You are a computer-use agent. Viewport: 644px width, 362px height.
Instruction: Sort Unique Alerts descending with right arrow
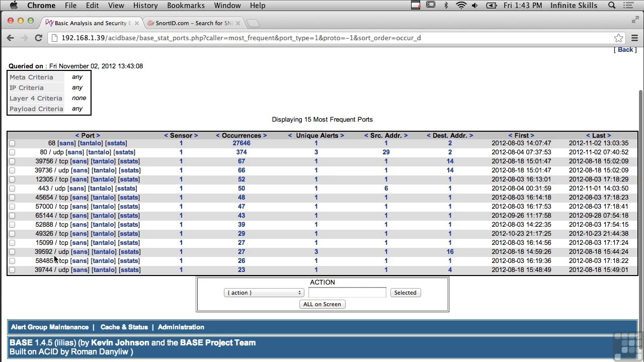coord(342,136)
